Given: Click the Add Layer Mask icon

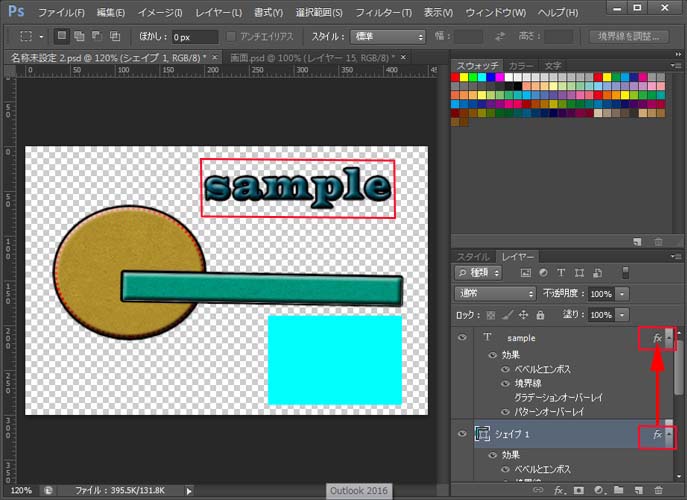Looking at the screenshot, I should coord(579,490).
